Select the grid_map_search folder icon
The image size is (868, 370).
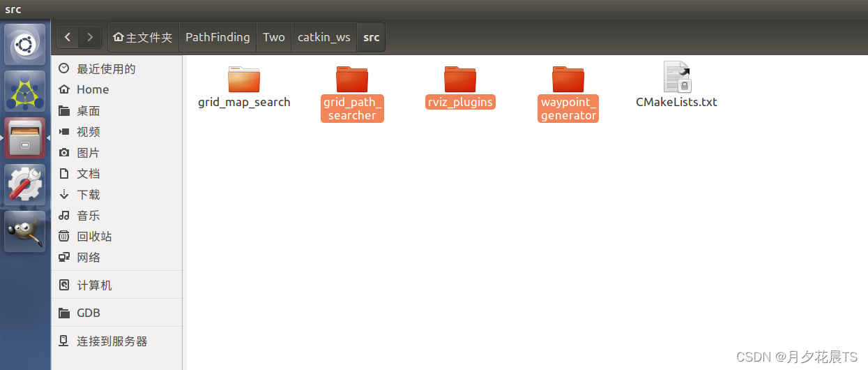point(244,78)
